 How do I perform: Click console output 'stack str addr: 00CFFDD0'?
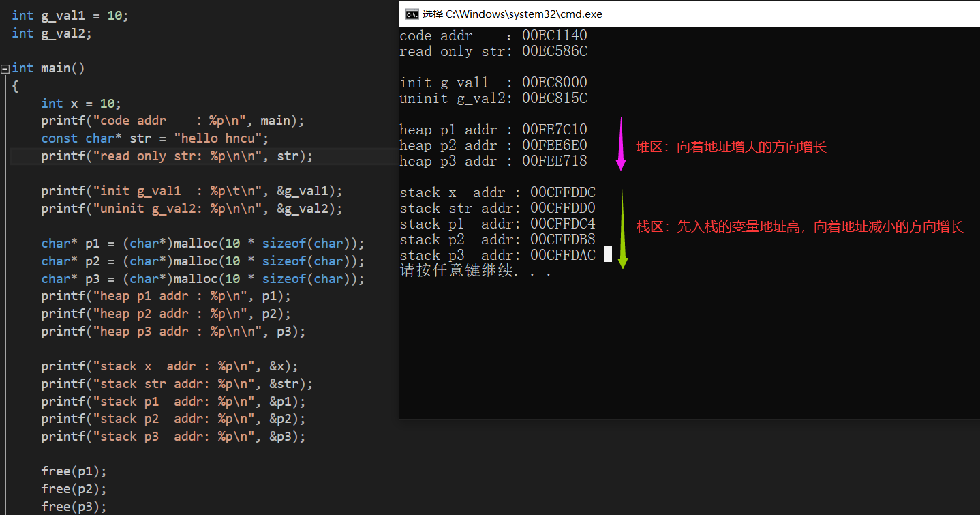(497, 208)
